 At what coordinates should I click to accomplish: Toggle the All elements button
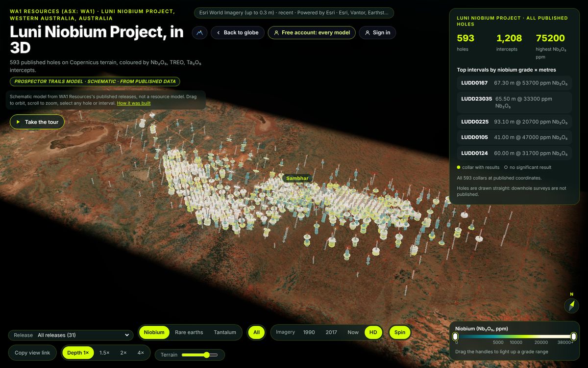256,332
